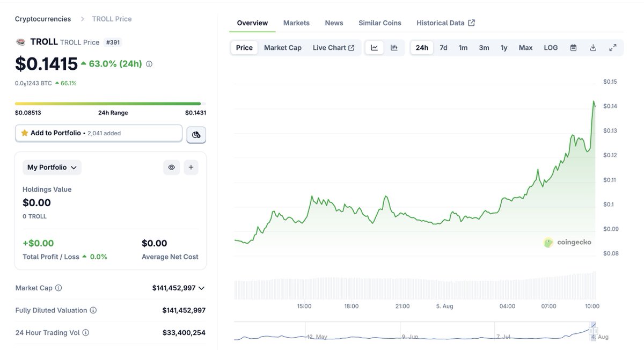Click the TROLL coin logo

(x=20, y=42)
